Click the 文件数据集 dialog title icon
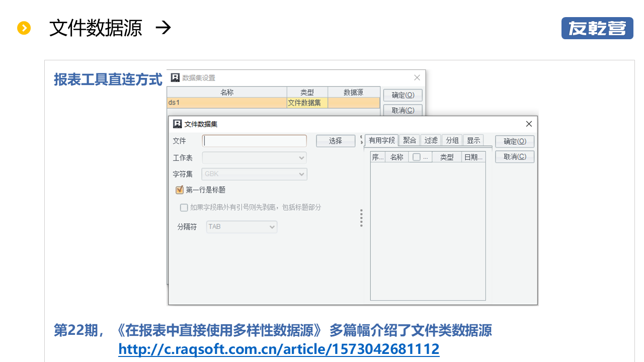This screenshot has height=362, width=644. point(177,124)
